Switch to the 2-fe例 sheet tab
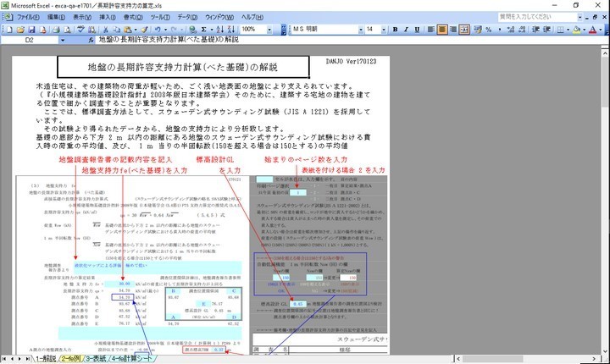 pyautogui.click(x=71, y=359)
